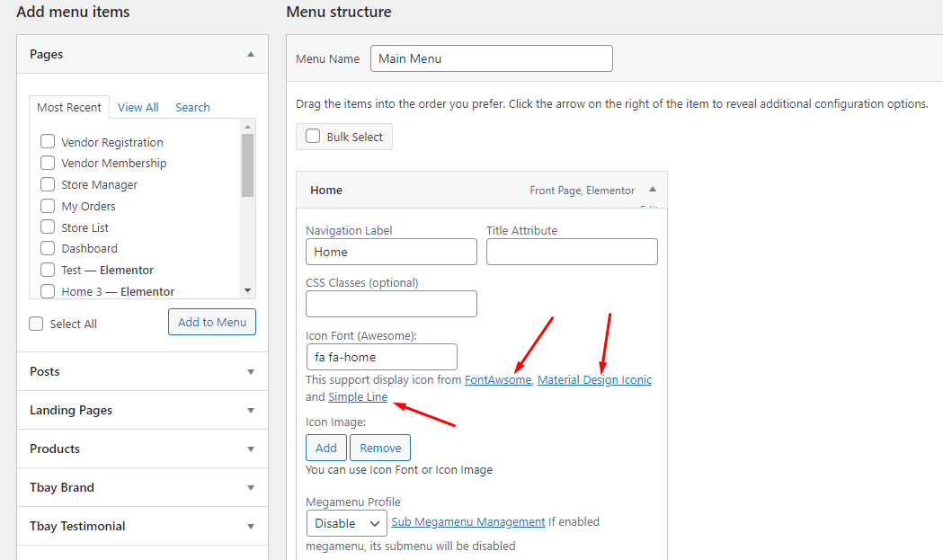
Task: Open the Material Design Iconic link
Action: pyautogui.click(x=595, y=379)
